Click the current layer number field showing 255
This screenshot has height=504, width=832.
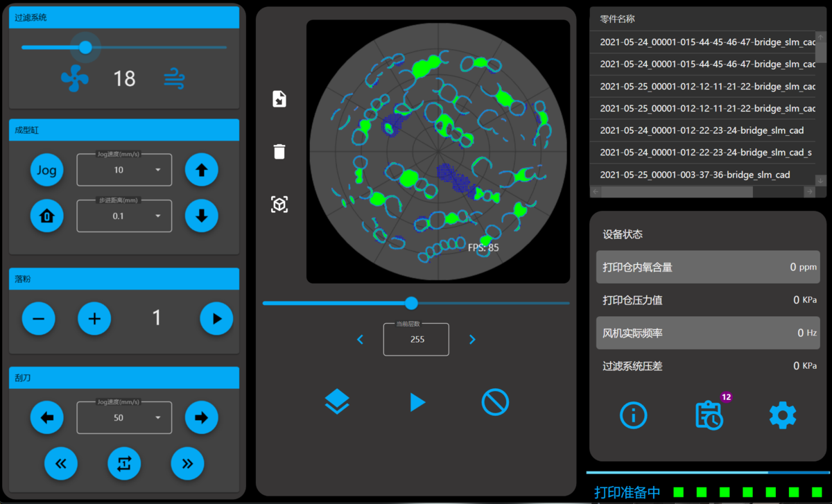pos(416,340)
